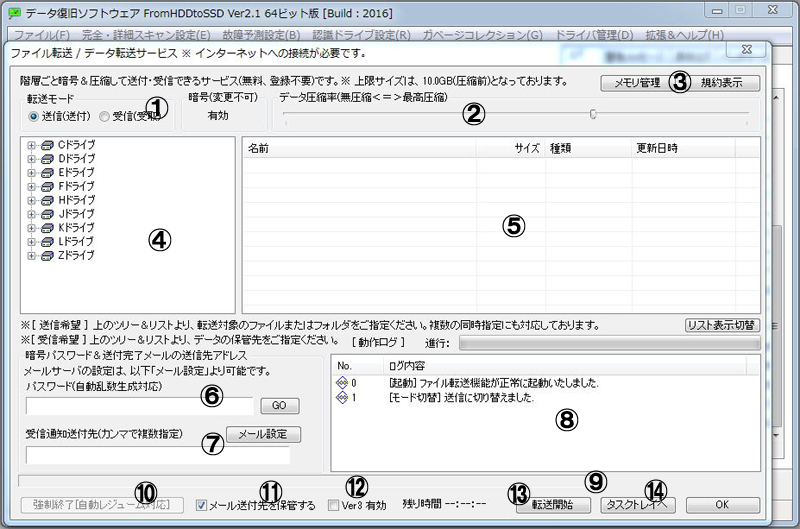Click the リスト表示切替 button
This screenshot has height=529, width=800.
tap(722, 325)
